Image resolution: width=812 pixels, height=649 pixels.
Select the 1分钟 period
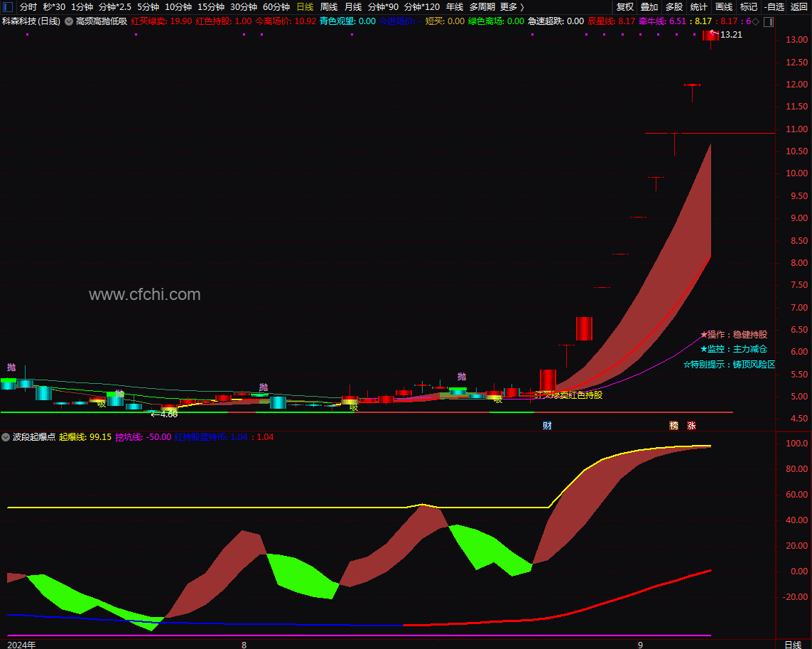[82, 6]
